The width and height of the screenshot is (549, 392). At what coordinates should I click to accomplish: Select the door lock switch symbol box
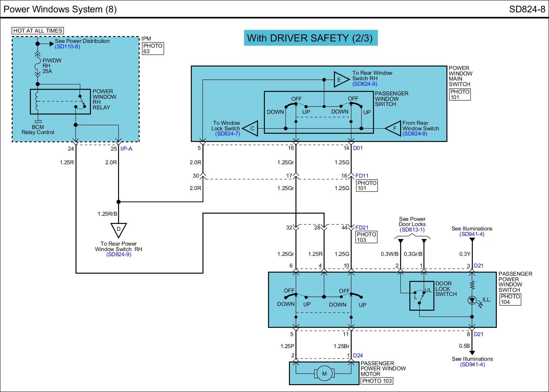(421, 296)
